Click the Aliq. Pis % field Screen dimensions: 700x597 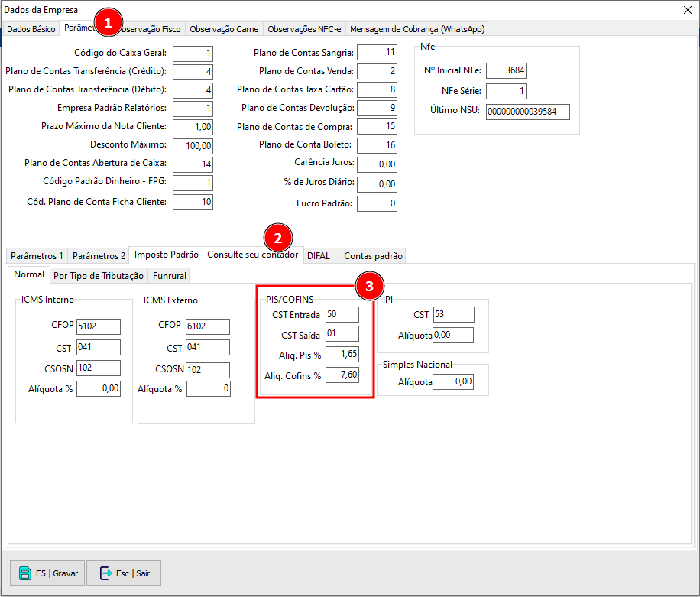pos(342,355)
